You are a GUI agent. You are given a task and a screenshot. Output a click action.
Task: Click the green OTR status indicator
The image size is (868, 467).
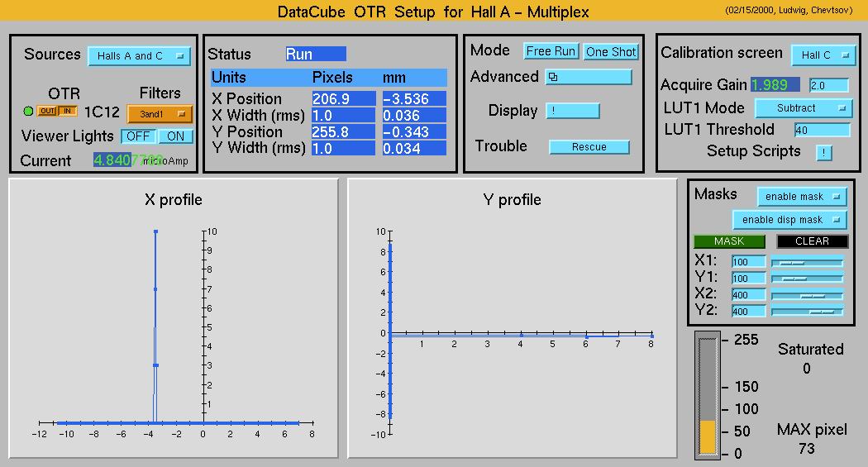click(x=29, y=112)
